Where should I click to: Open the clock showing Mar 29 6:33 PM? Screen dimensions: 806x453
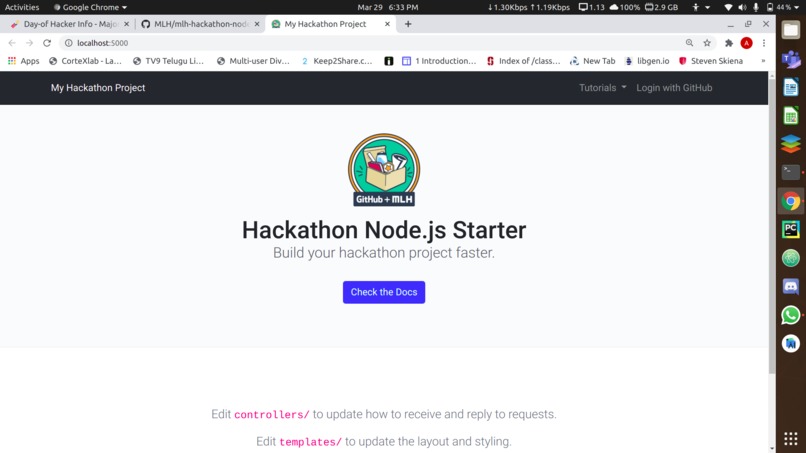388,7
